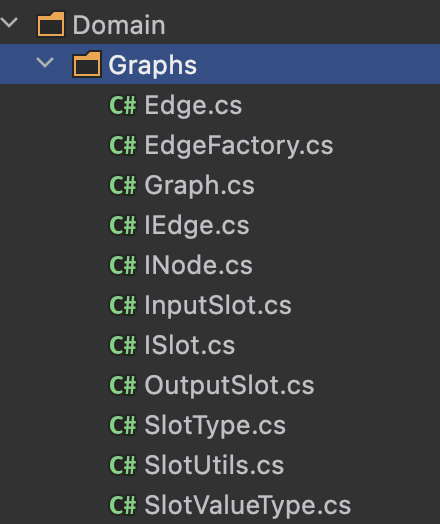The image size is (440, 524).
Task: Open the SlotType.cs file
Action: pyautogui.click(x=215, y=426)
